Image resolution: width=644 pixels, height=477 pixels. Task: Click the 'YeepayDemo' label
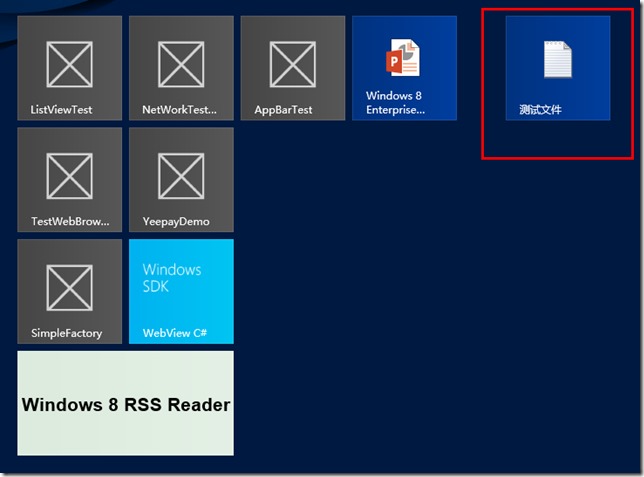tap(176, 222)
